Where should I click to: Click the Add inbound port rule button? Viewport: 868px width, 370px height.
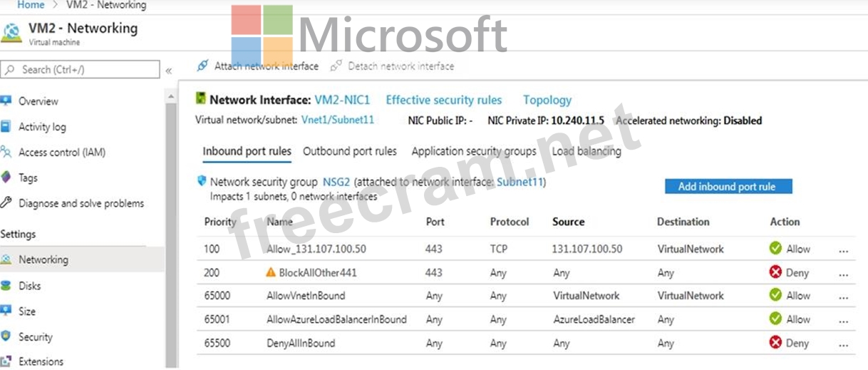click(x=726, y=186)
